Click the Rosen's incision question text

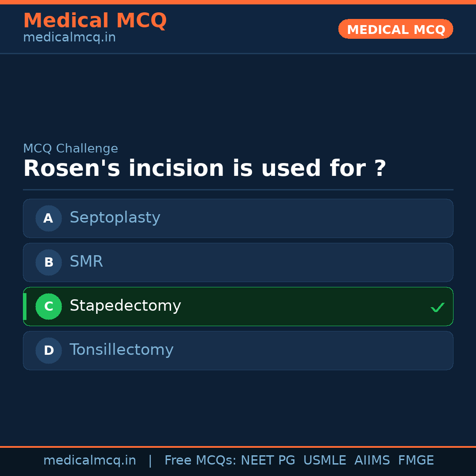[x=205, y=169]
